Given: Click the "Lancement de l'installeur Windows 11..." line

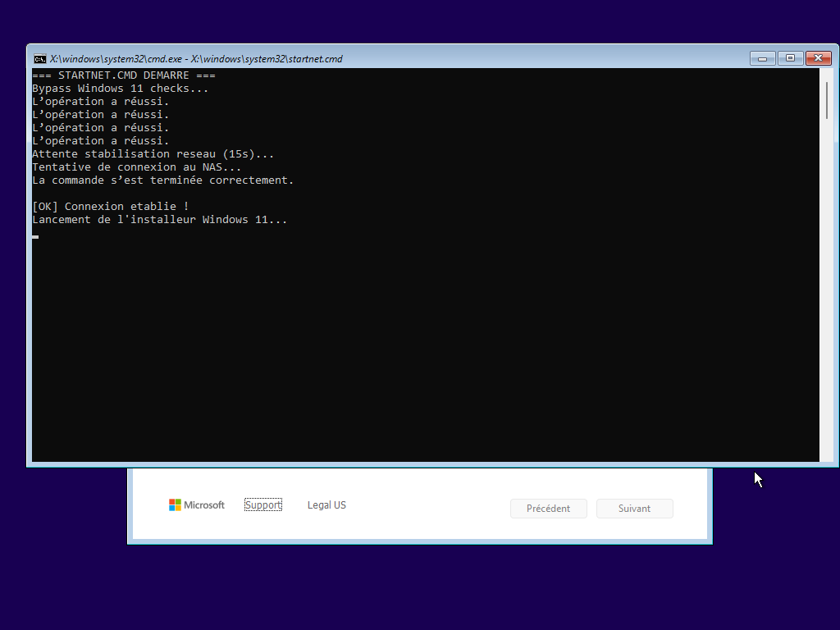Looking at the screenshot, I should pos(159,220).
